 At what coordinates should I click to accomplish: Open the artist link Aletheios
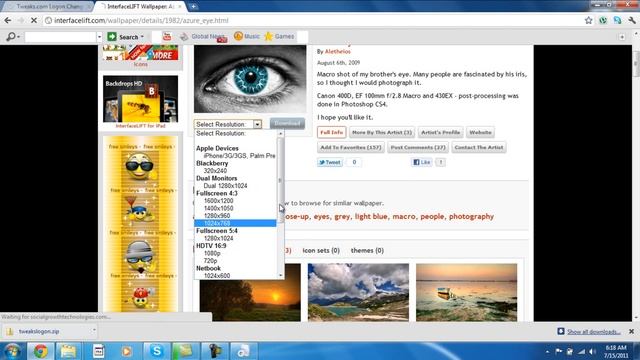click(338, 51)
